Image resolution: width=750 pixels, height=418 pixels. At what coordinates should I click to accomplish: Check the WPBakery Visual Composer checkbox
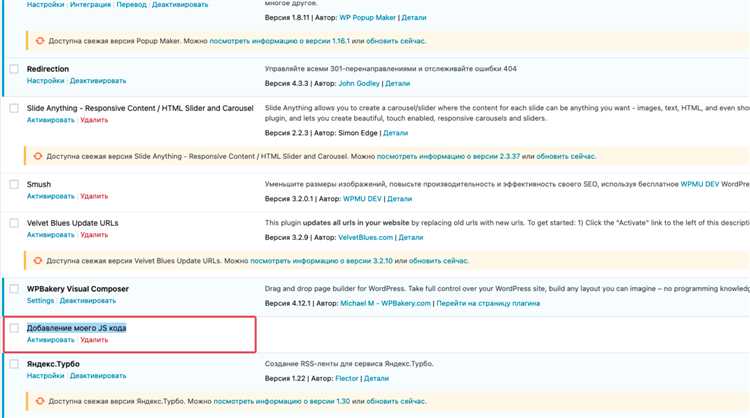(x=14, y=288)
